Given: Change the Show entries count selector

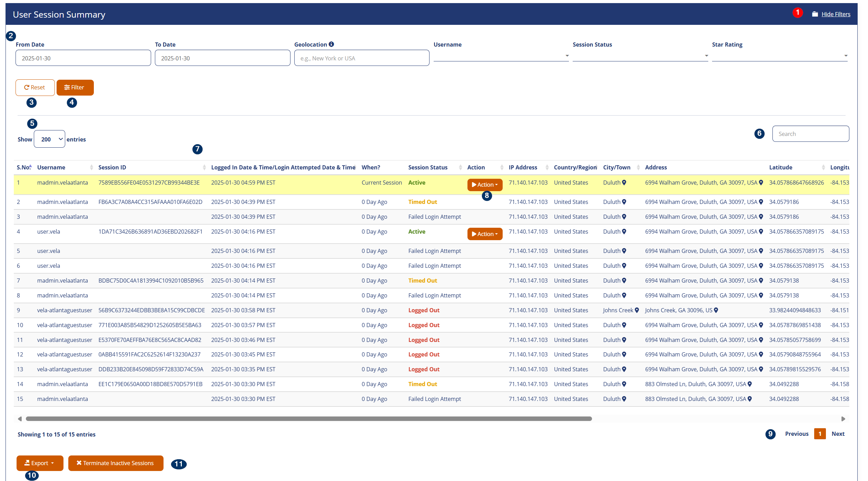Looking at the screenshot, I should click(49, 139).
